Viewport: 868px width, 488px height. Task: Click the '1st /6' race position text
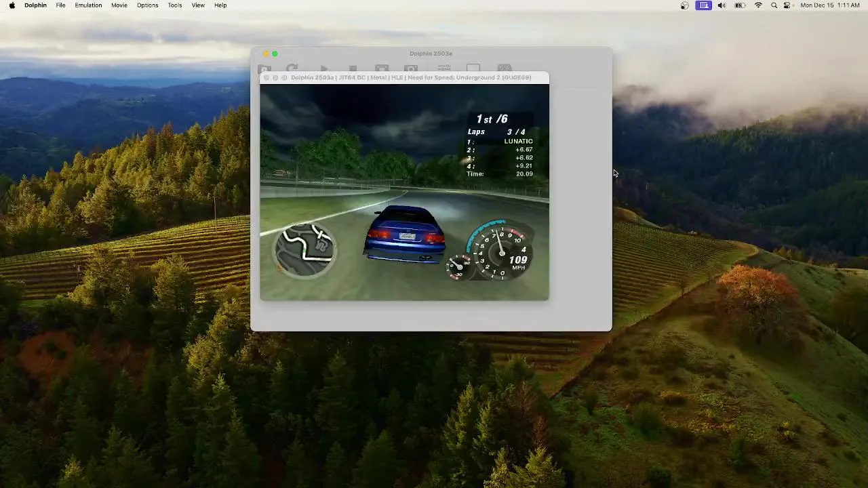pyautogui.click(x=492, y=119)
